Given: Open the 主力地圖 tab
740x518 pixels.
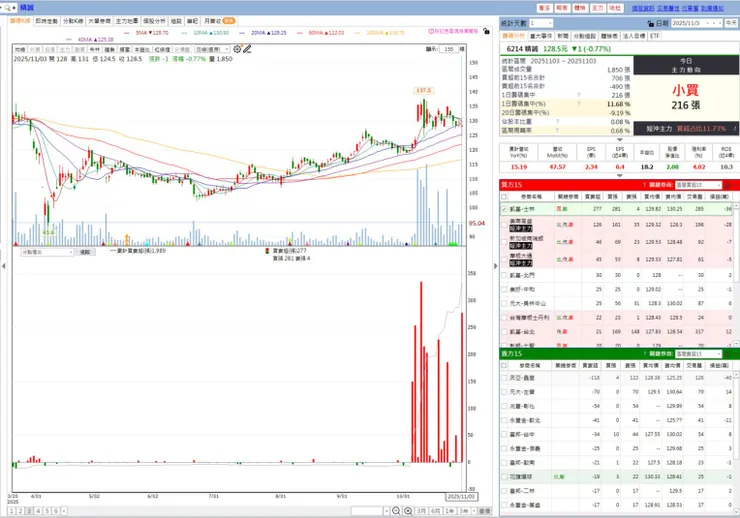Looking at the screenshot, I should (x=127, y=21).
